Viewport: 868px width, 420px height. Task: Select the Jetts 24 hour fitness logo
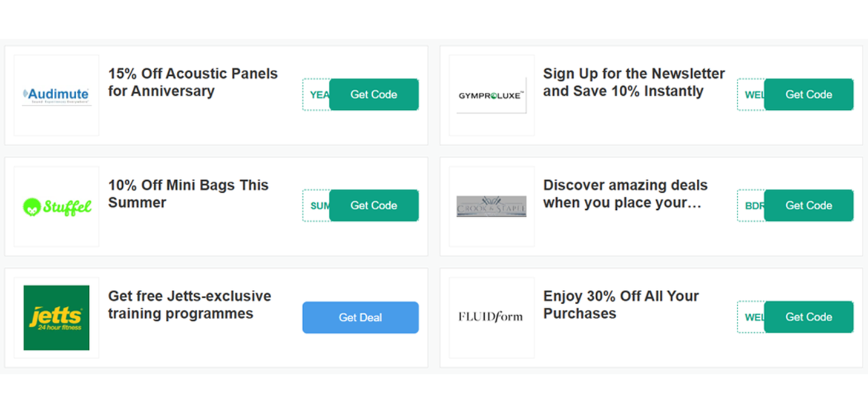click(x=56, y=317)
